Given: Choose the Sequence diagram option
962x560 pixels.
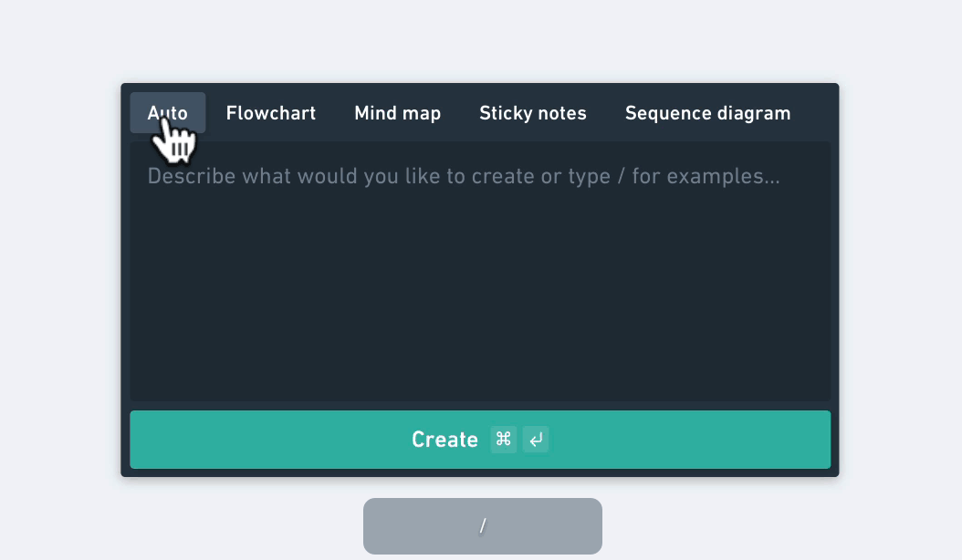Looking at the screenshot, I should [x=707, y=113].
